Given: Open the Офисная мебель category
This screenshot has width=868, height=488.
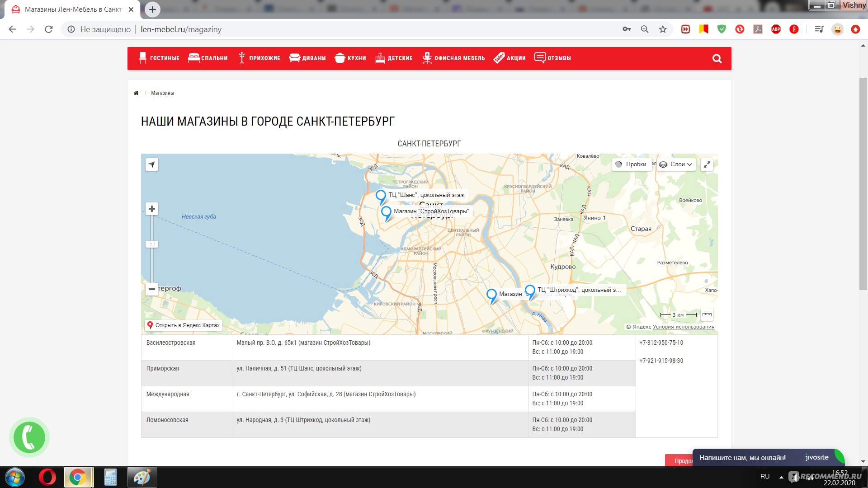Looking at the screenshot, I should point(453,58).
